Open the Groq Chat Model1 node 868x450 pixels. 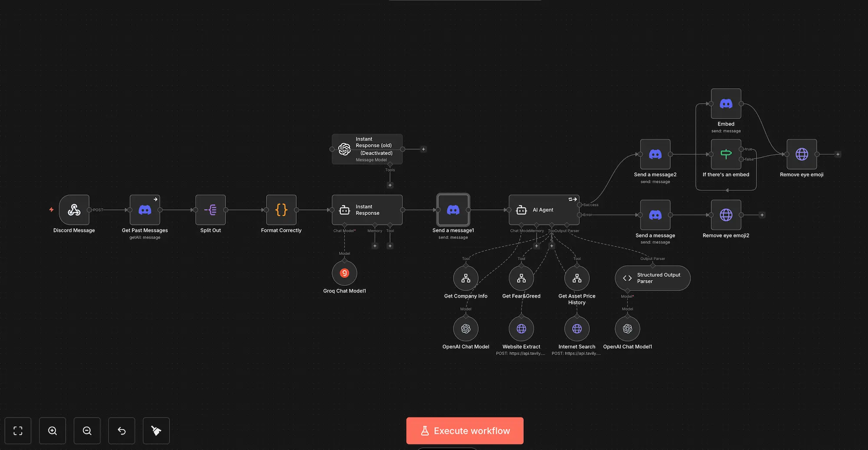[344, 273]
